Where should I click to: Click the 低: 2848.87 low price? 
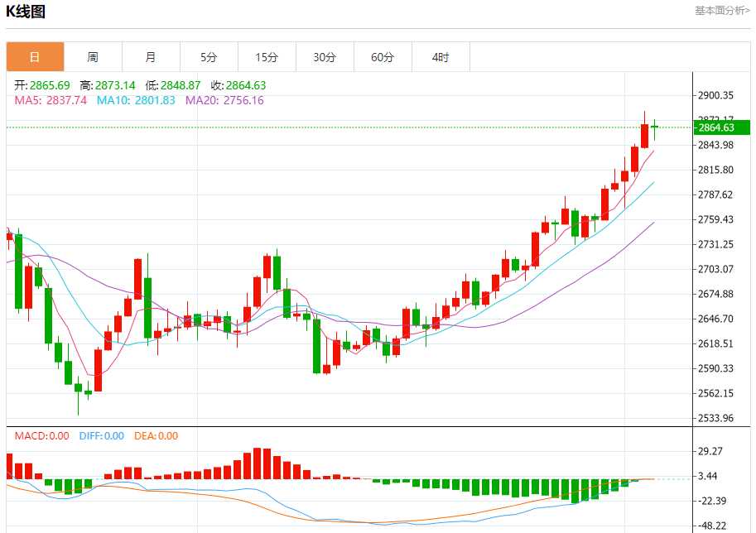(x=173, y=85)
